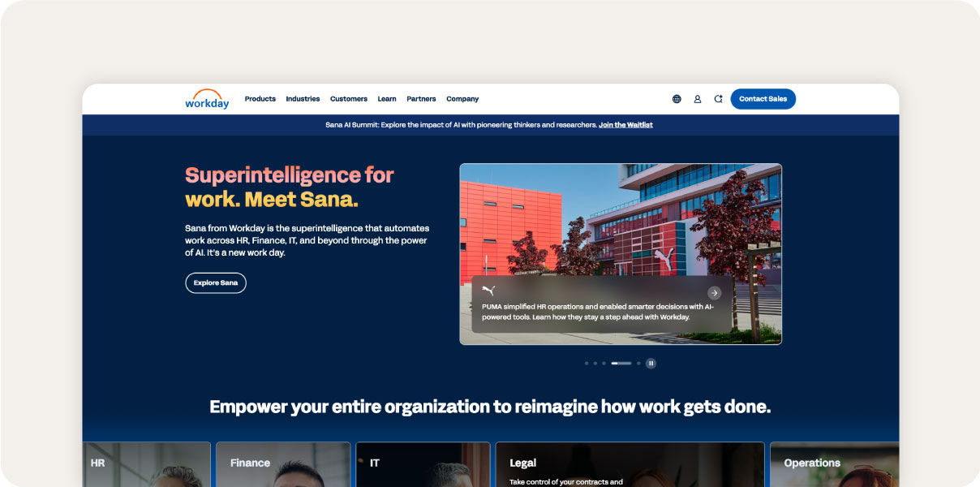The height and width of the screenshot is (487, 980).
Task: Open the HR card
Action: coord(146,464)
